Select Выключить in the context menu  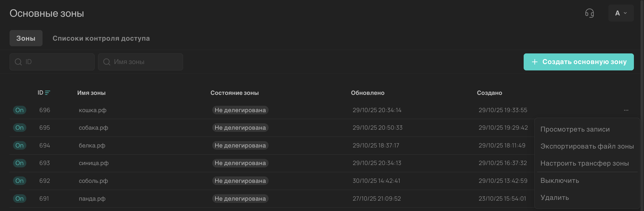click(x=560, y=180)
